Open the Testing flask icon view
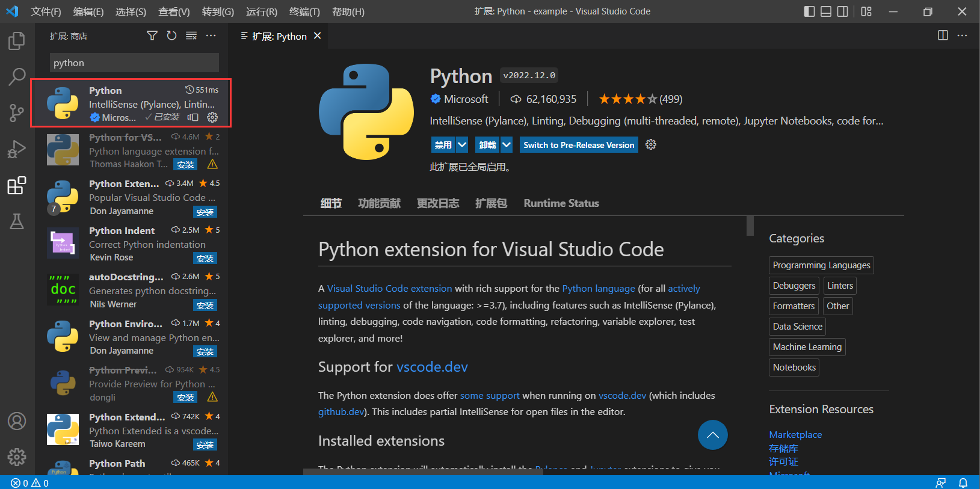 tap(17, 221)
